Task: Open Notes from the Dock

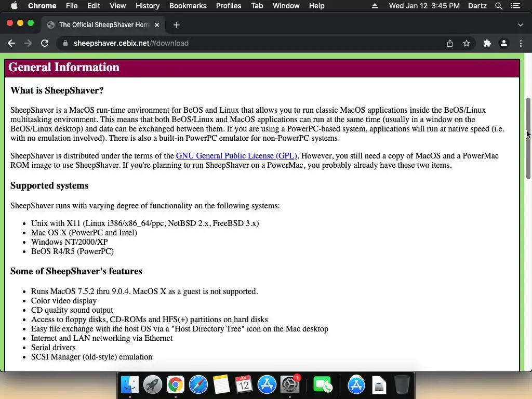Action: point(221,385)
